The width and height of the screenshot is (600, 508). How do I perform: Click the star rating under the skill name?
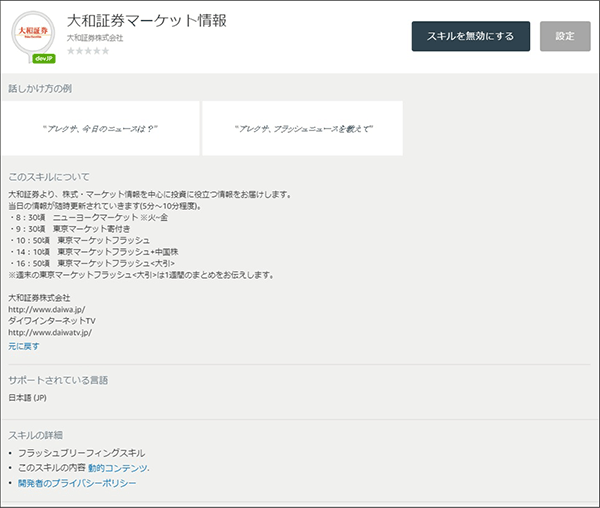(88, 51)
